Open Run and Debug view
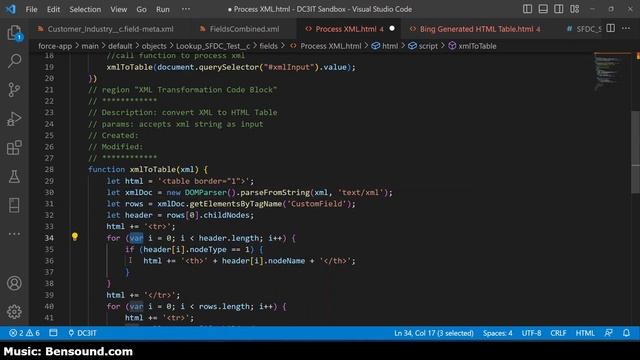This screenshot has height=360, width=640. [x=14, y=119]
